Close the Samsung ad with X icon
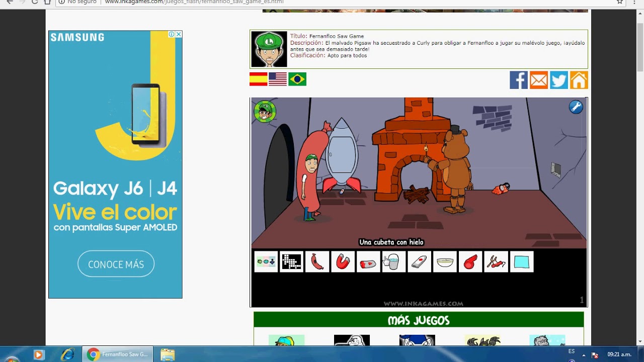This screenshot has width=644, height=362. point(179,34)
